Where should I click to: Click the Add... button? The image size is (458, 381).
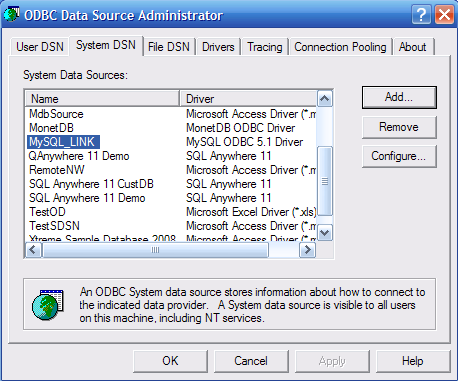coord(399,97)
